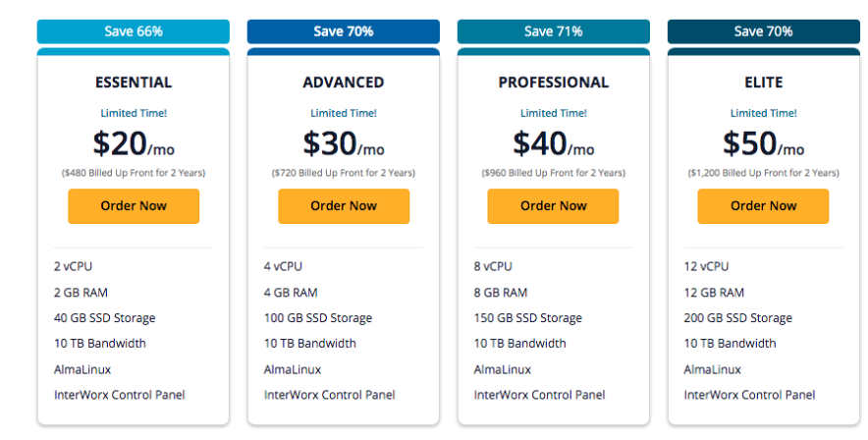Click the ESSENTIAL plan heading
868x440 pixels.
point(134,82)
